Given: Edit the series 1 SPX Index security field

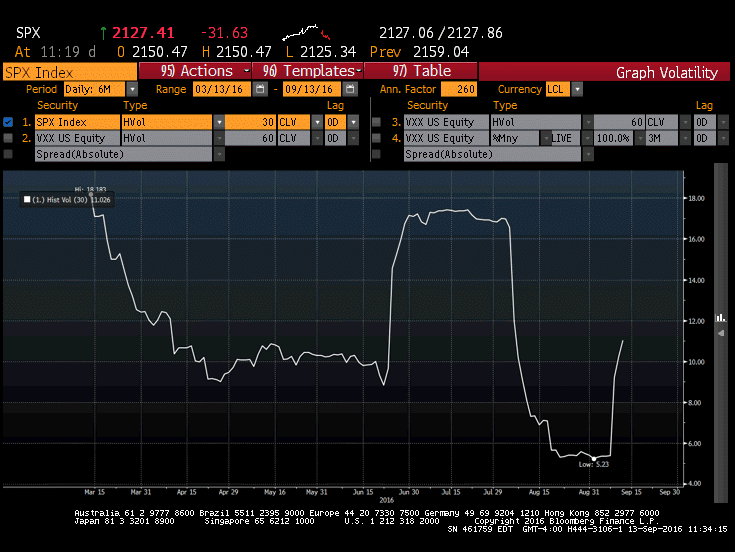Looking at the screenshot, I should [77, 122].
